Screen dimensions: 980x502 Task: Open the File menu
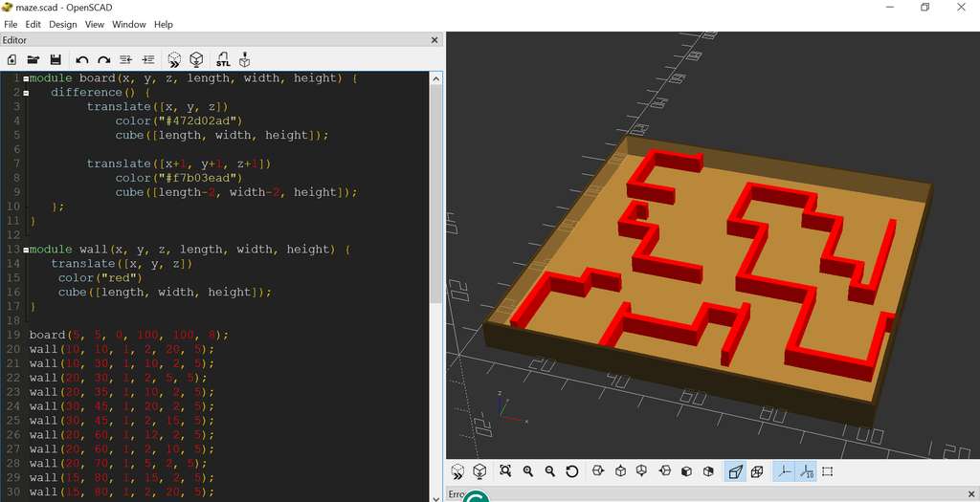[11, 24]
